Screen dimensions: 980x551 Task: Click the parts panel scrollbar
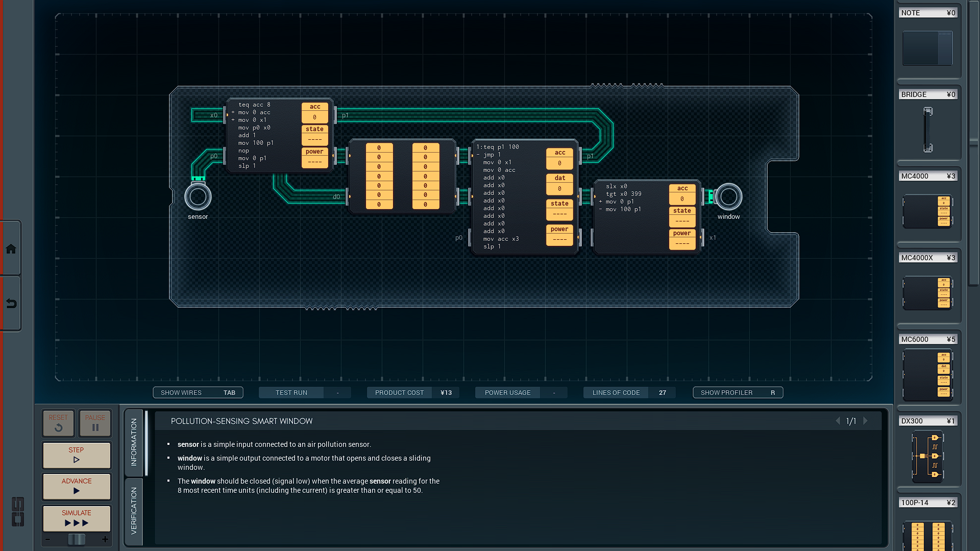[x=974, y=143]
